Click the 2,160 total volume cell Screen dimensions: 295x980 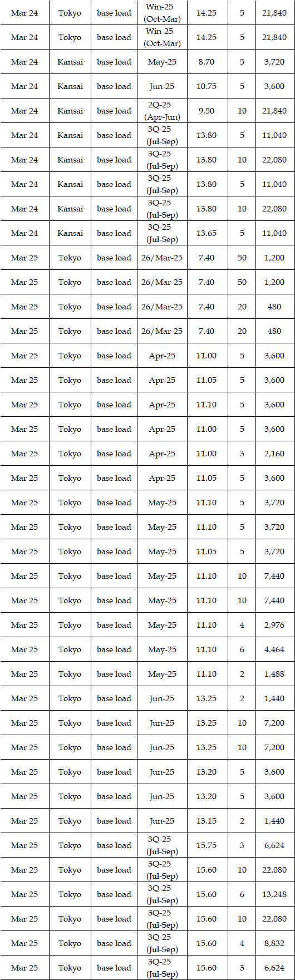tap(274, 454)
